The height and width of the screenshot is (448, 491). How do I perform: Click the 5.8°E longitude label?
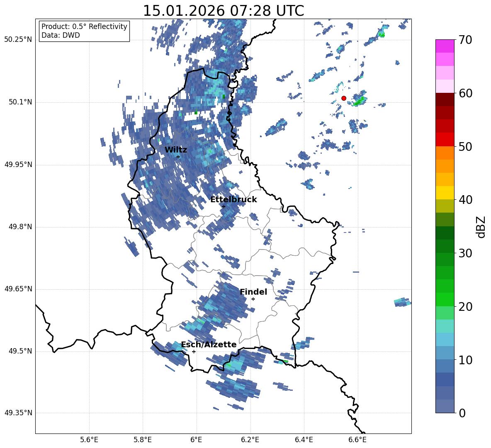coord(143,440)
